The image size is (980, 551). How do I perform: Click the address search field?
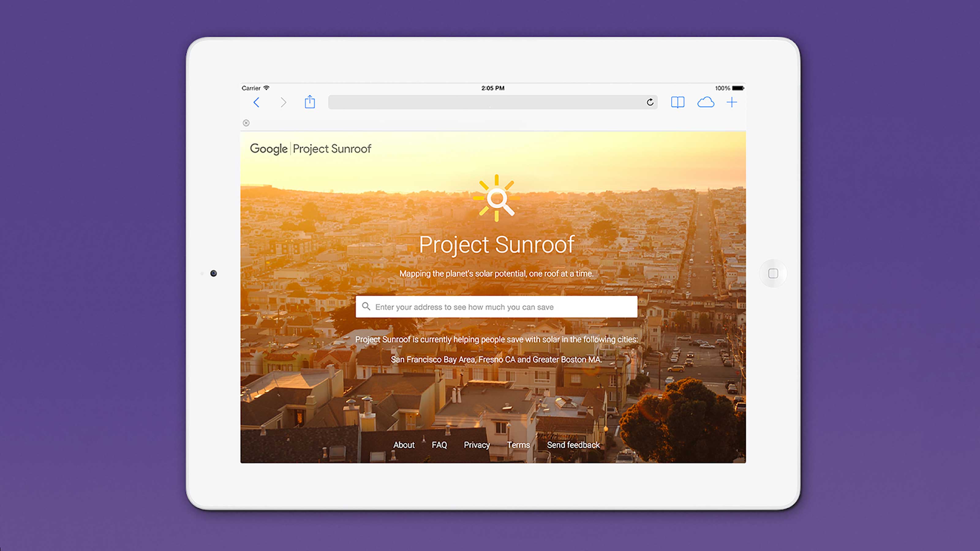pos(496,306)
